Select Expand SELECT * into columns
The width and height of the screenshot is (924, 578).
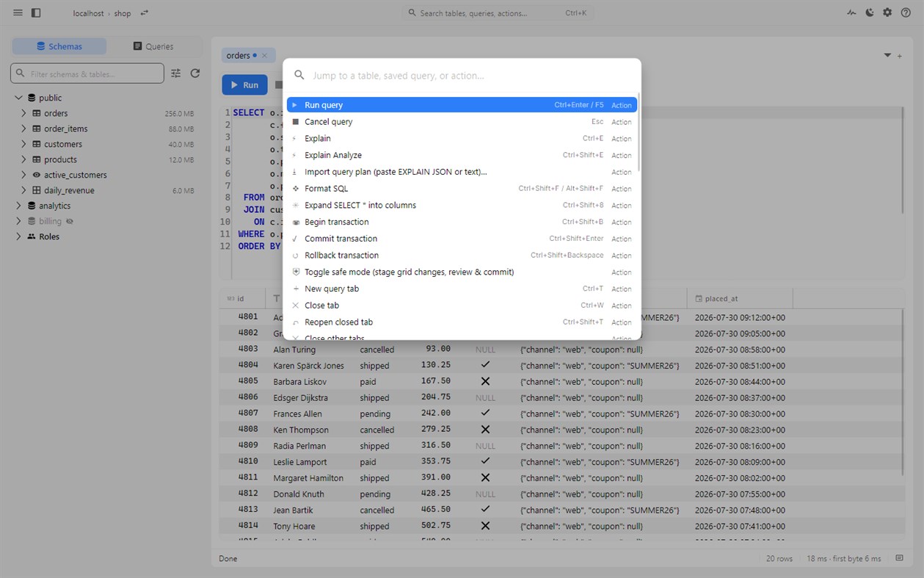pyautogui.click(x=462, y=206)
